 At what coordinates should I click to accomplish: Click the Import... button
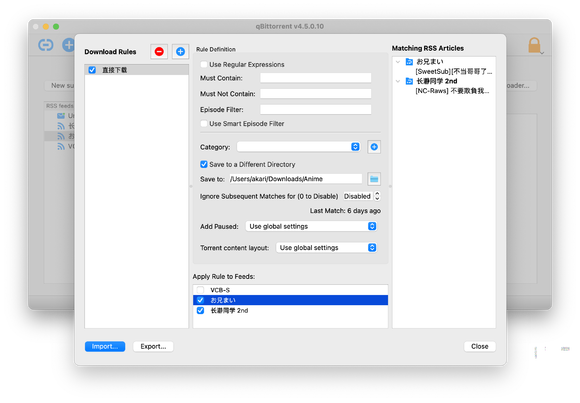[105, 346]
